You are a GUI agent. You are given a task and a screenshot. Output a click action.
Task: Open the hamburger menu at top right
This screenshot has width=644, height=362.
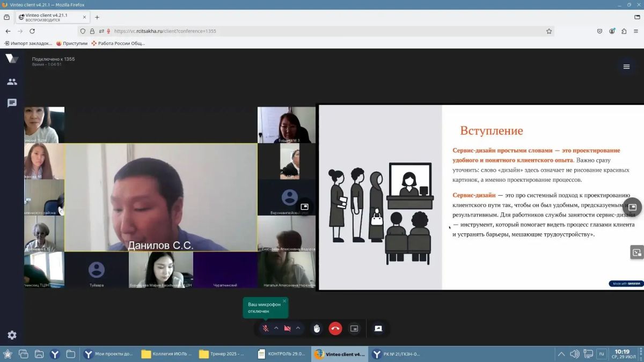click(626, 67)
